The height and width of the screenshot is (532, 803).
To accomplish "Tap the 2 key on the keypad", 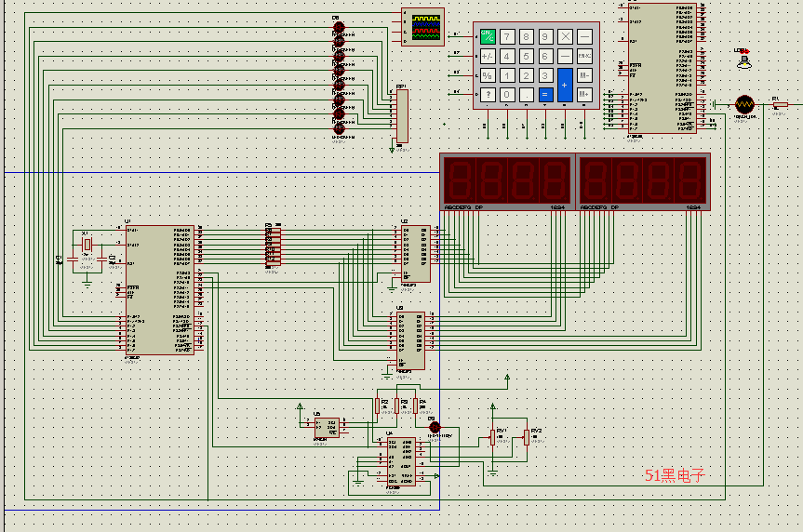I will point(526,75).
